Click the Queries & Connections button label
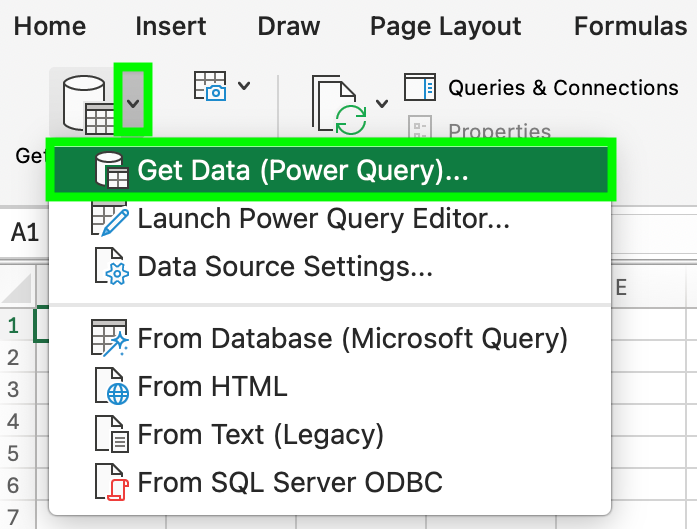697x529 pixels. pos(563,88)
